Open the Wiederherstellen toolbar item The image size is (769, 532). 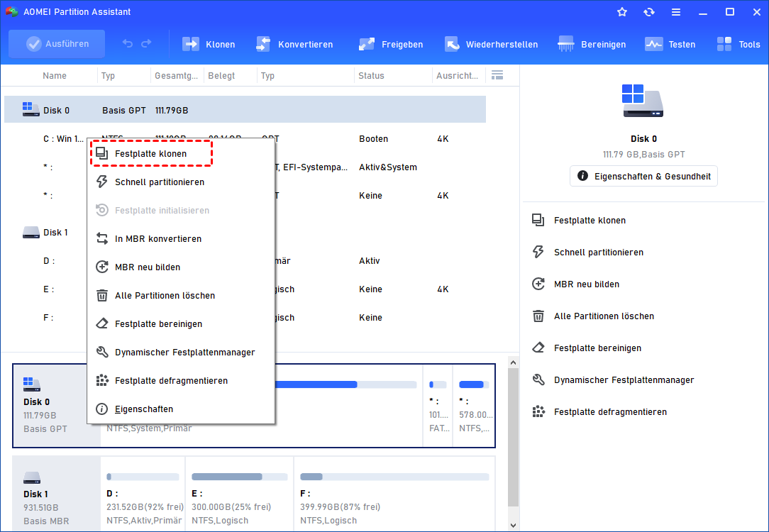pos(491,45)
